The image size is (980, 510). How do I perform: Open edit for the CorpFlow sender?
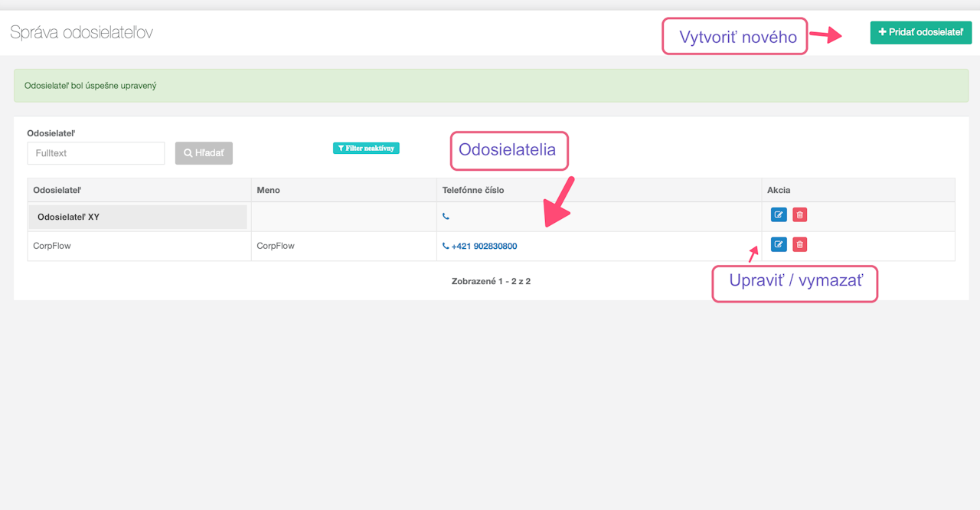coord(778,245)
